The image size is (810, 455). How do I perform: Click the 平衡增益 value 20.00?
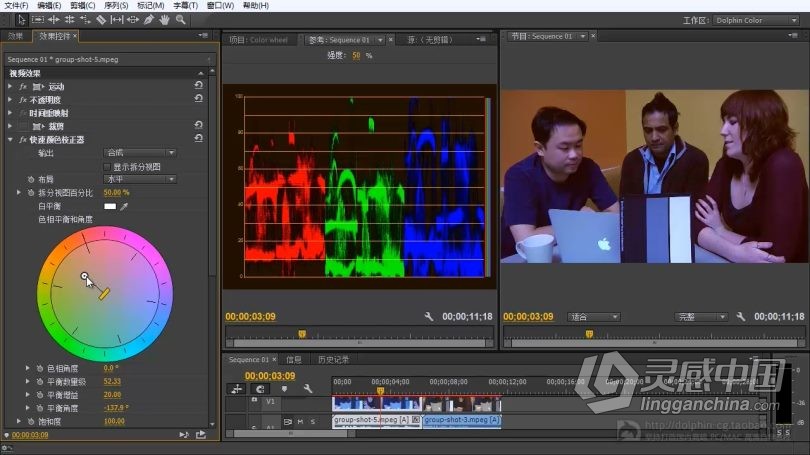112,395
